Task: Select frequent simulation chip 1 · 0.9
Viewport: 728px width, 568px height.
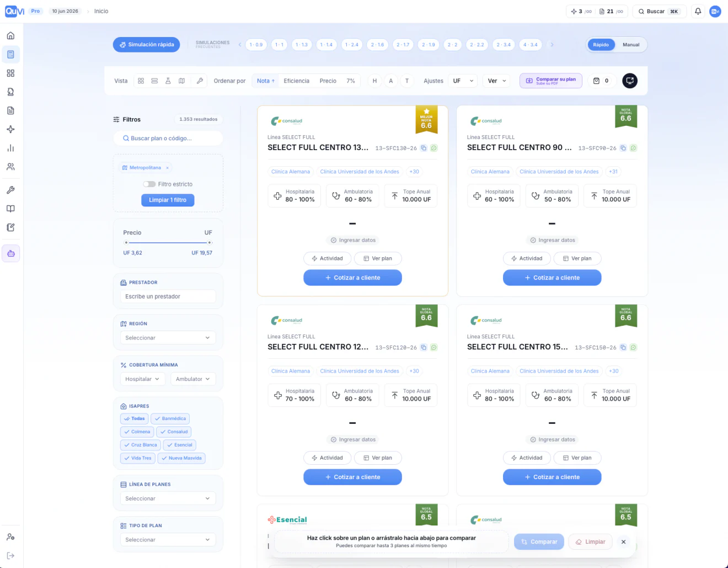Action: pos(256,45)
